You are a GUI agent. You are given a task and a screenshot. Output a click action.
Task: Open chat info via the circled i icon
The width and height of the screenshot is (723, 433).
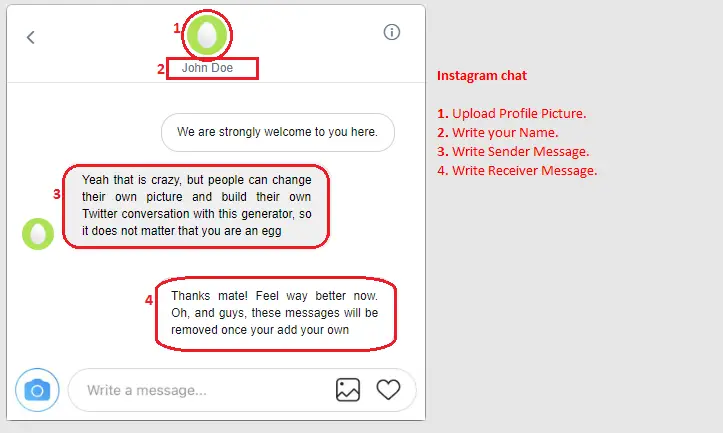point(391,32)
